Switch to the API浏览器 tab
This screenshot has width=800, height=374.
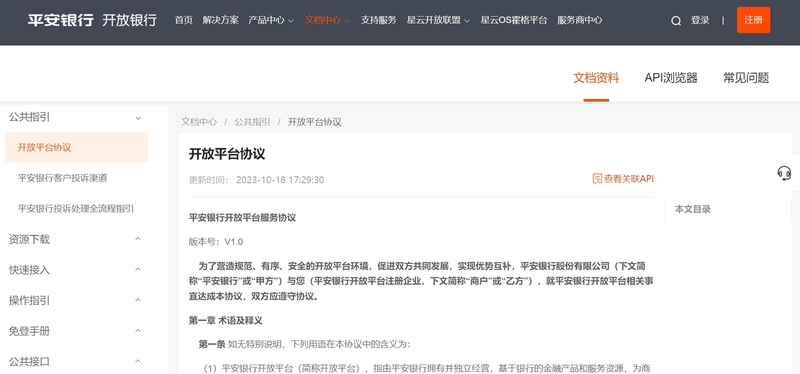(x=671, y=78)
